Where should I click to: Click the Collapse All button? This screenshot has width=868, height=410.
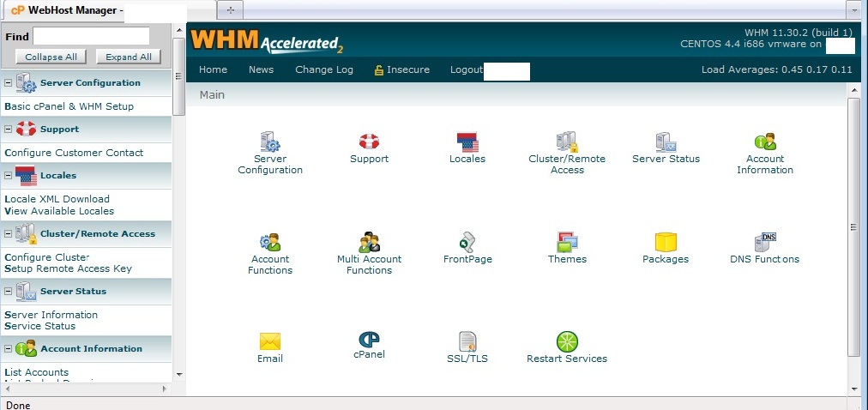click(x=51, y=57)
